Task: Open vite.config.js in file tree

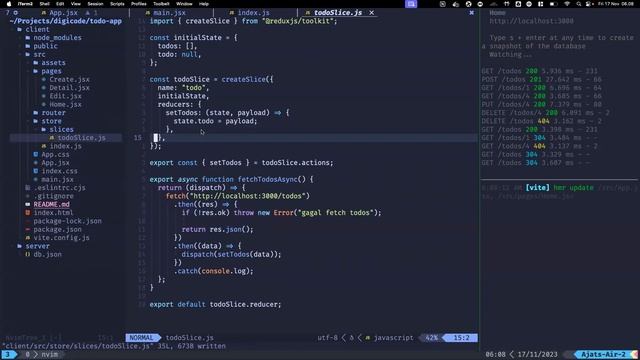Action: click(61, 238)
